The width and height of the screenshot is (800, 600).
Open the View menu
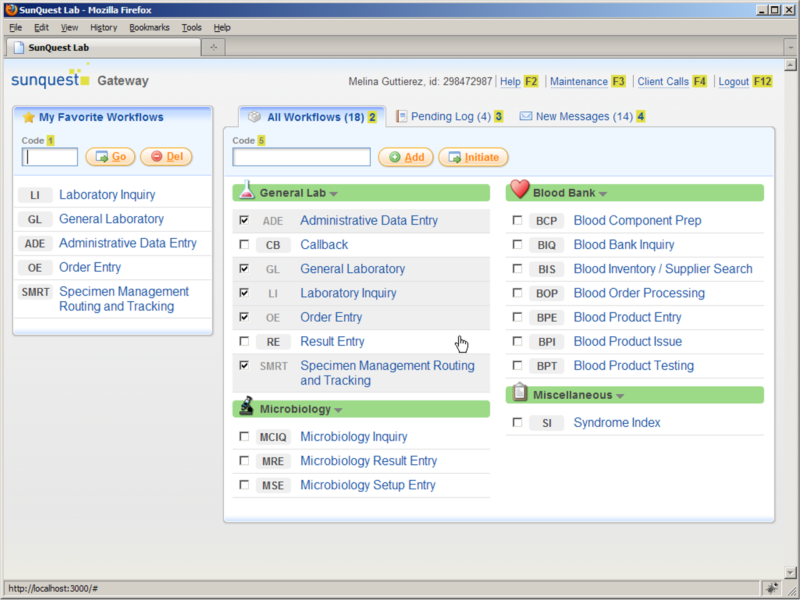[69, 28]
